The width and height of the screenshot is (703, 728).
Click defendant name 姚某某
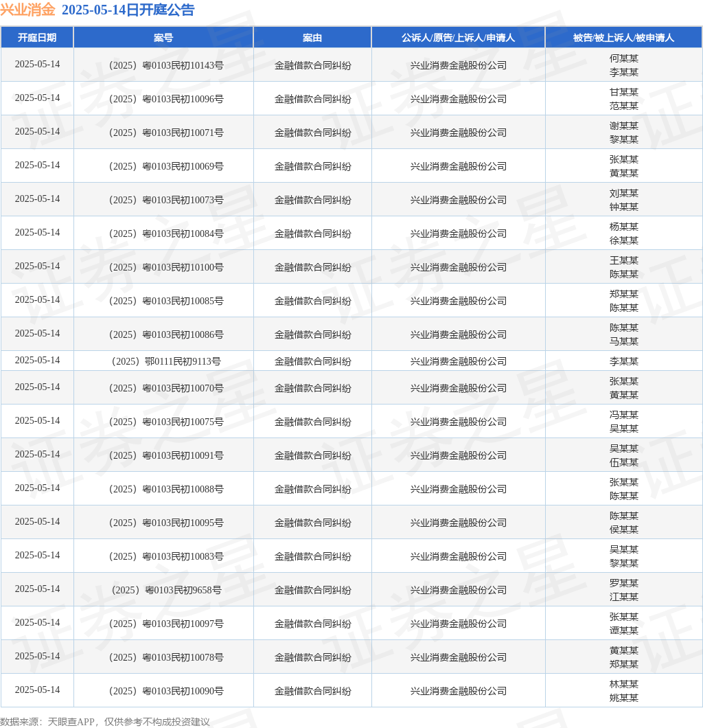(623, 698)
